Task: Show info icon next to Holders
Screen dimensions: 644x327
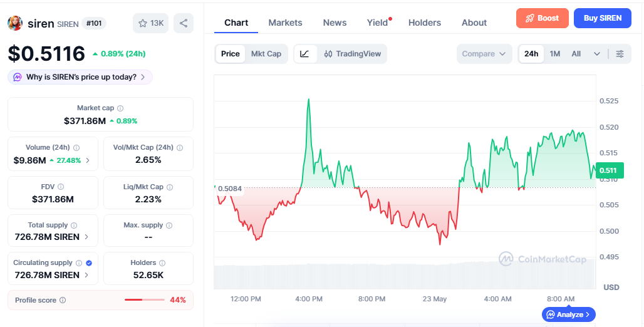Action: click(162, 263)
